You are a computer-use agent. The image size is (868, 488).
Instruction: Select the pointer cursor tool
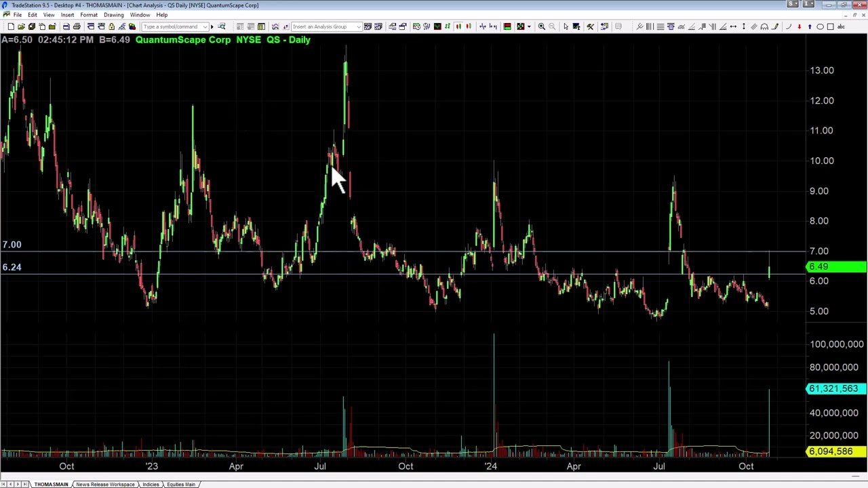[566, 26]
